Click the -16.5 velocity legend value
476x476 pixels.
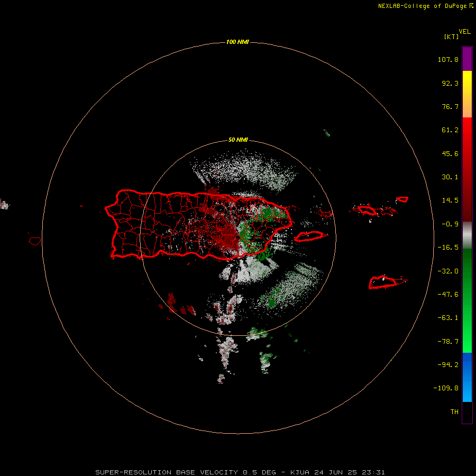448,248
